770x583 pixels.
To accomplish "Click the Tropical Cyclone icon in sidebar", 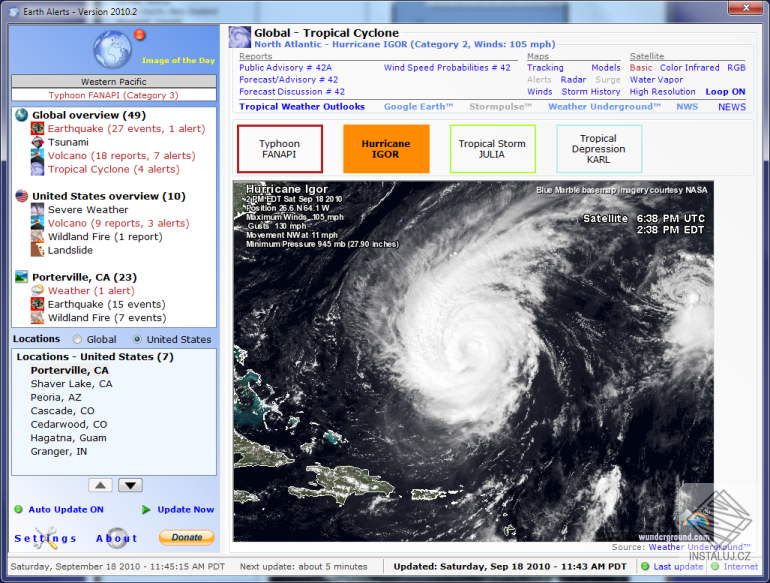I will click(38, 169).
